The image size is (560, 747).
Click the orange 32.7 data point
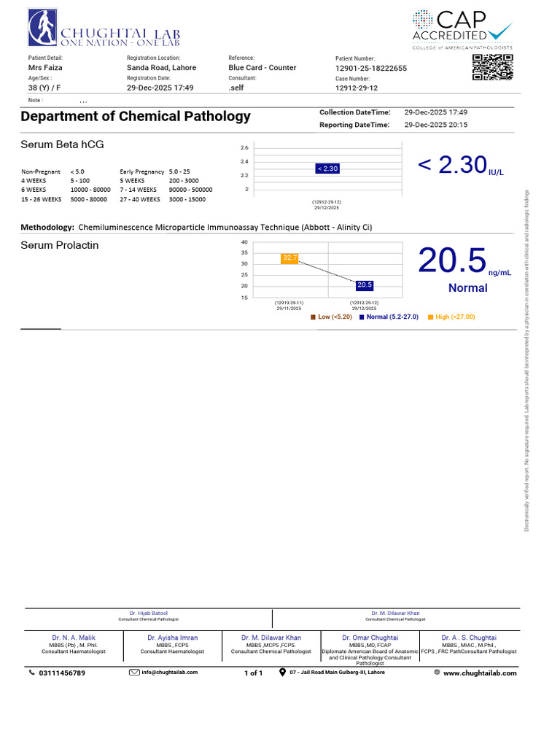tap(289, 258)
